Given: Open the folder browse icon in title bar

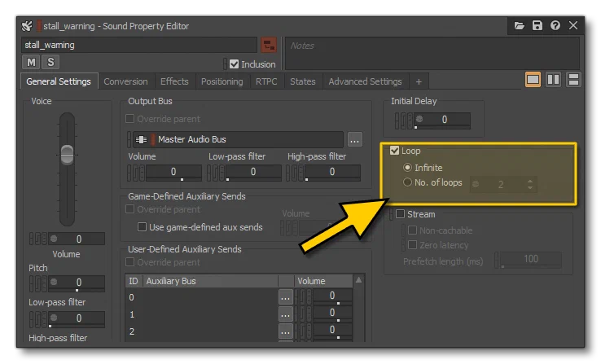Looking at the screenshot, I should (519, 26).
